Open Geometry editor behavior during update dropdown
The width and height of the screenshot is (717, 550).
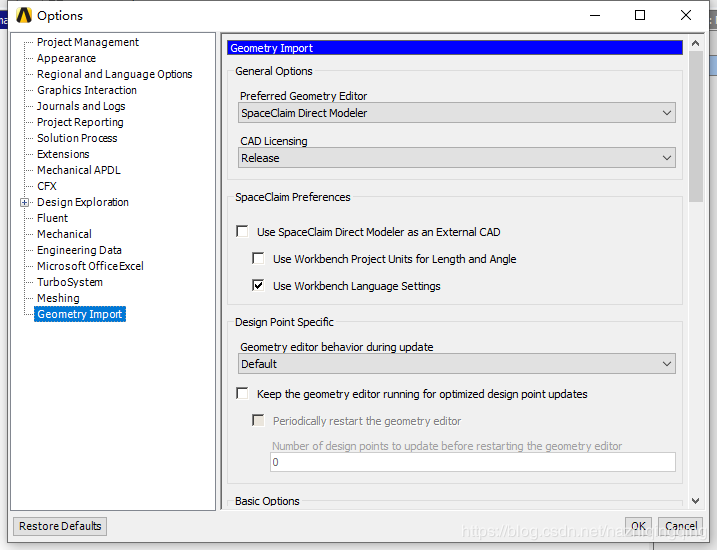tap(456, 364)
